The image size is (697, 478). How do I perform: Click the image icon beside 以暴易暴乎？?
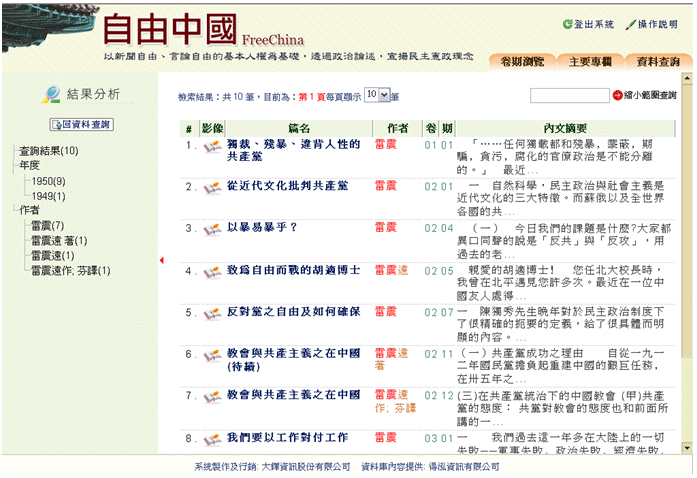pos(211,228)
